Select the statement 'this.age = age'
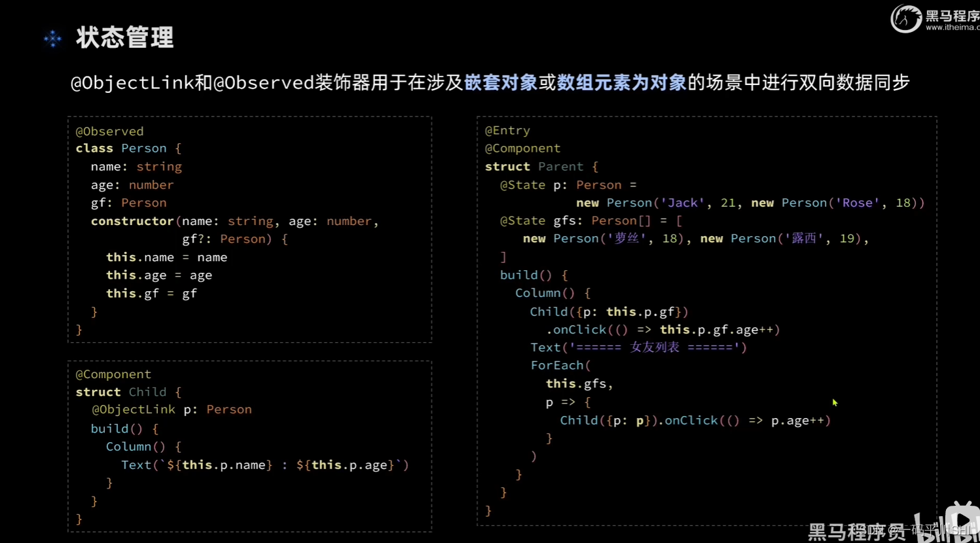The height and width of the screenshot is (543, 980). click(159, 275)
